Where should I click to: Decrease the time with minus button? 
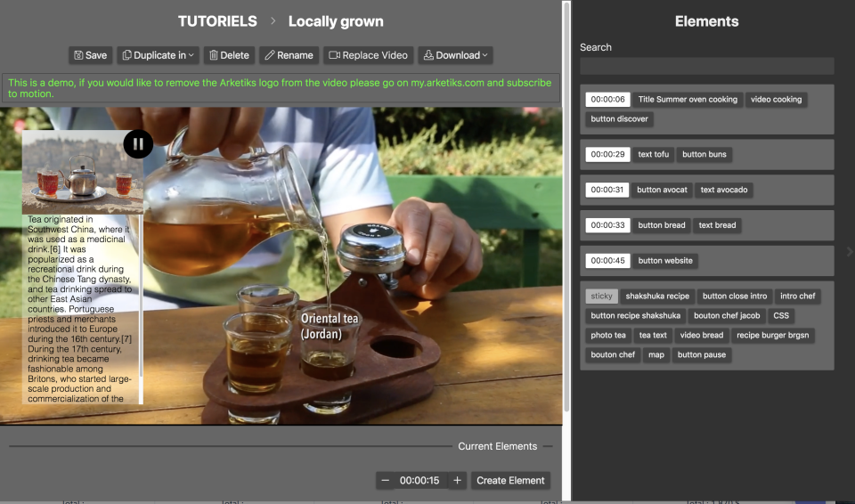385,481
